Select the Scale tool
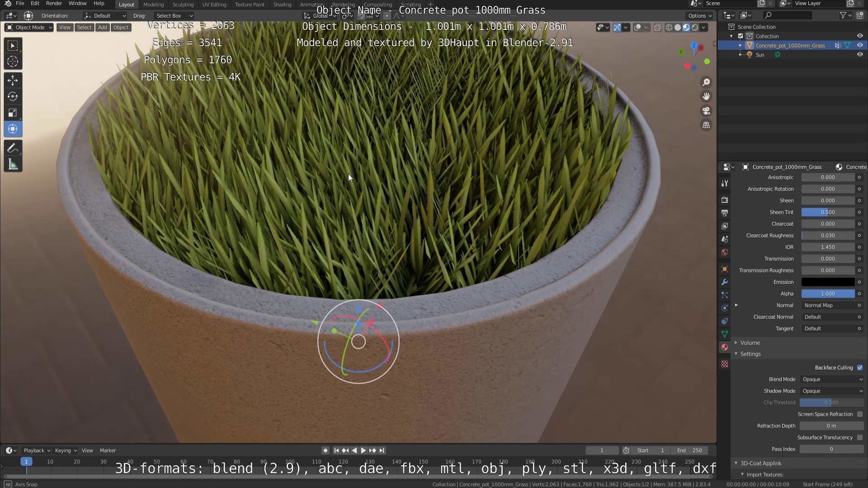 pyautogui.click(x=13, y=113)
